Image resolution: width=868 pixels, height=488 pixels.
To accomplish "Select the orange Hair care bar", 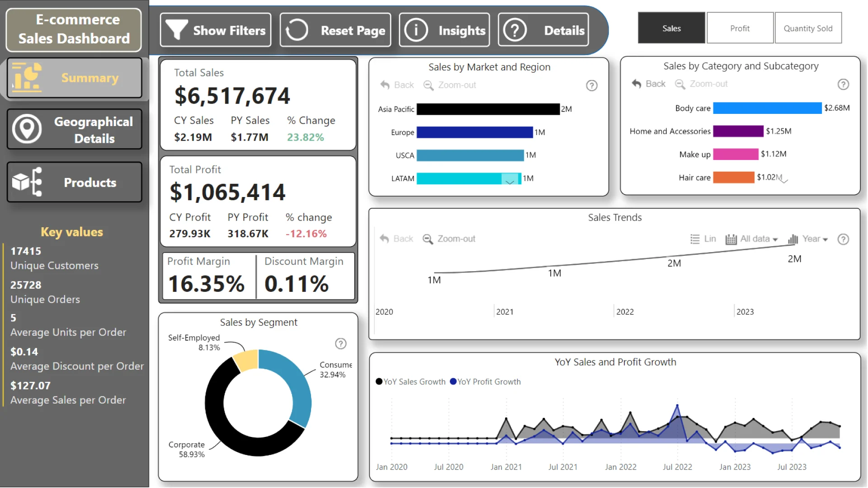I will pos(734,177).
